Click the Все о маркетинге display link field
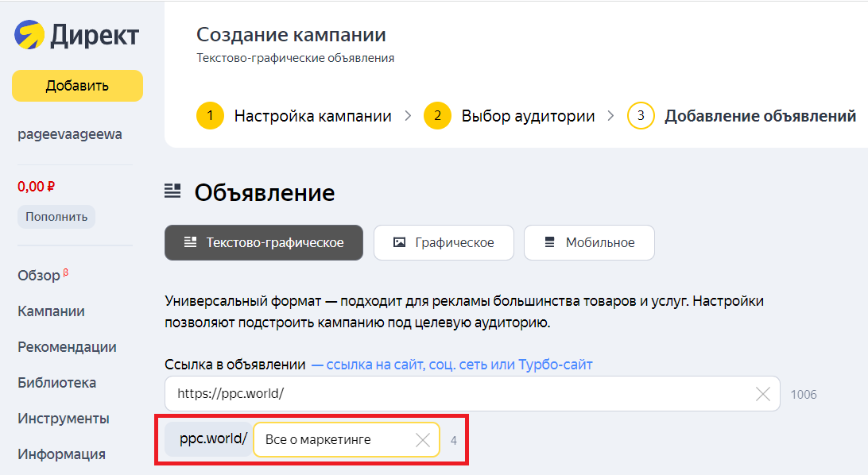868x475 pixels. [x=346, y=440]
